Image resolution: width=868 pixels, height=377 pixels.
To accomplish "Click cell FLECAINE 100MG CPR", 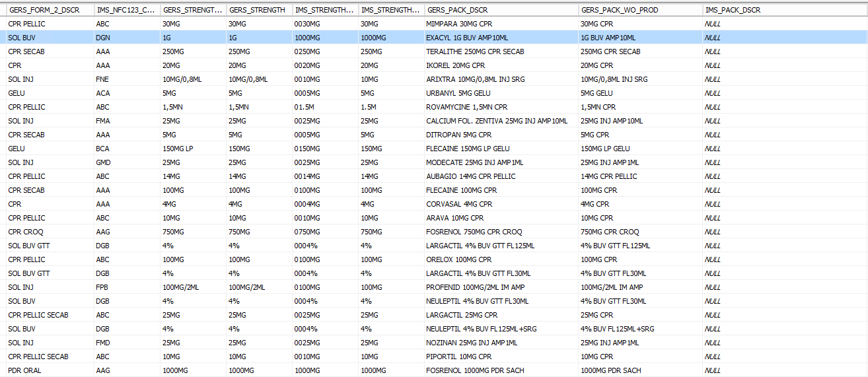I will [501, 190].
